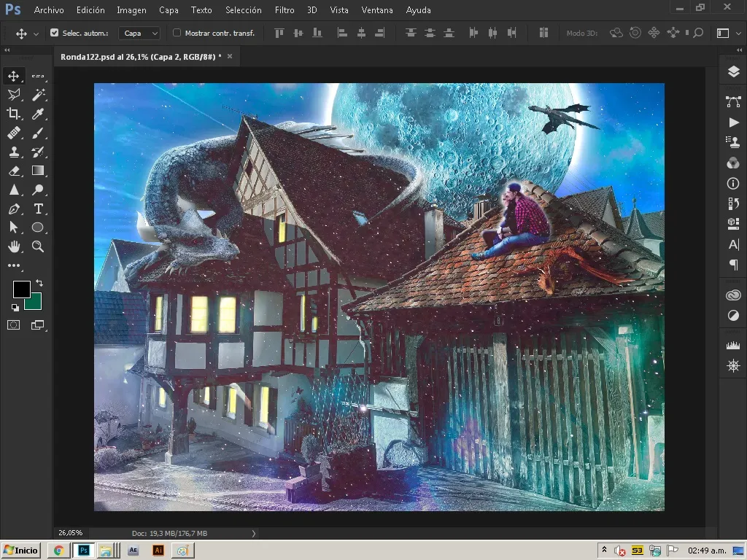
Task: Align top edges button in options bar
Action: pos(279,33)
